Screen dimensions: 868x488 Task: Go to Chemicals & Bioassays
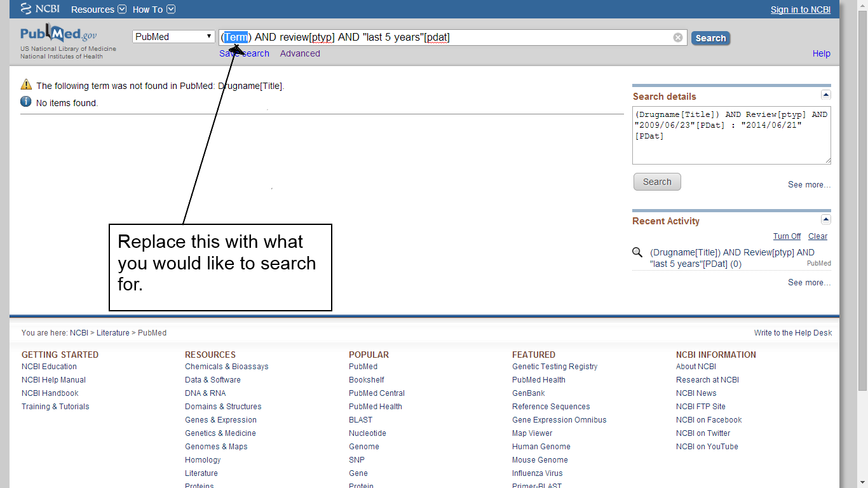tap(227, 367)
